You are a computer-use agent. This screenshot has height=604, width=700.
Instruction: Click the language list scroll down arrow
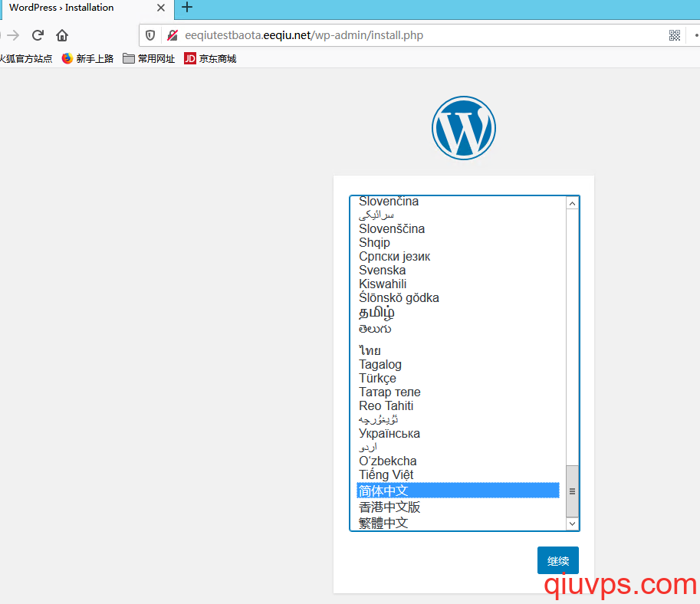click(572, 524)
